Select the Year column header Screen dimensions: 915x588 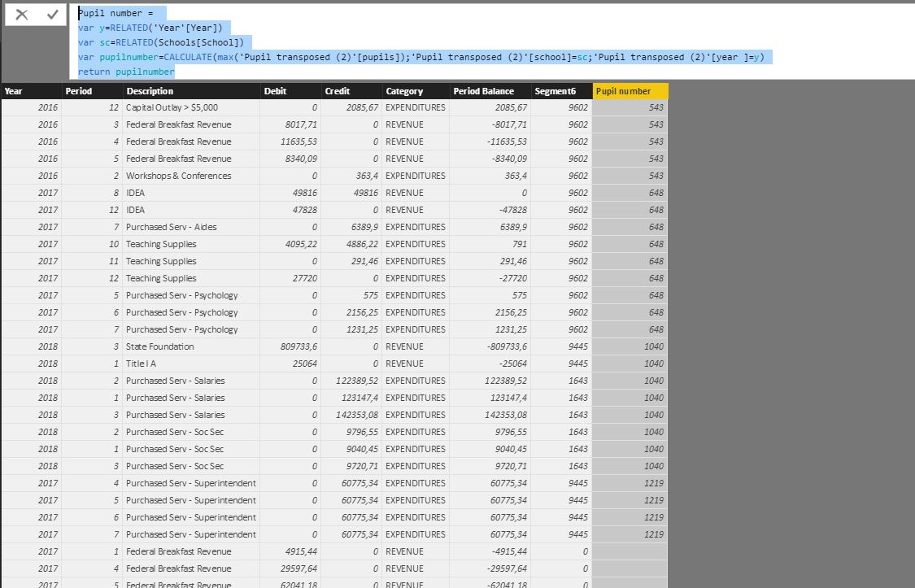[32, 91]
